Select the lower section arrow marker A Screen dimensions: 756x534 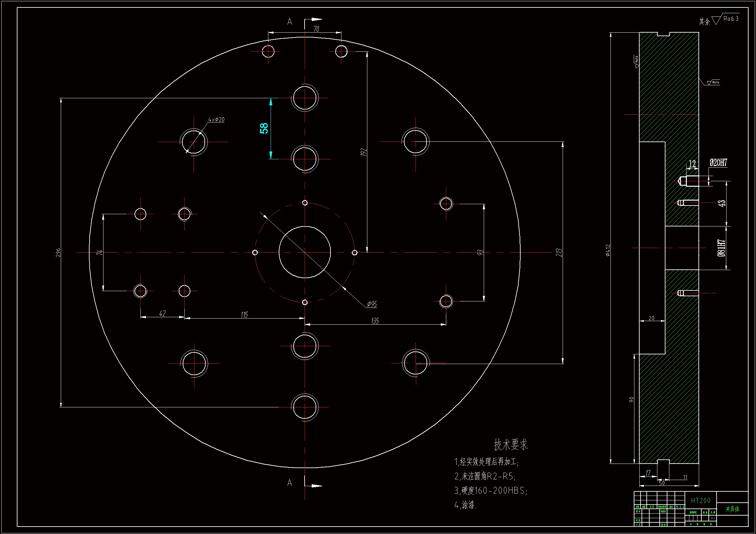coord(290,483)
